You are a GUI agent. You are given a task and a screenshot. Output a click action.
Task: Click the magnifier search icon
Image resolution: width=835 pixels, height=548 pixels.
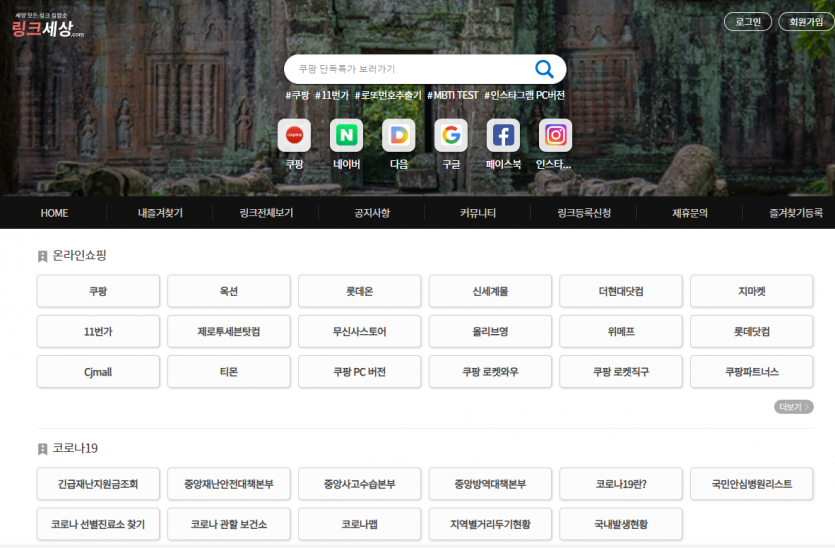(x=544, y=69)
